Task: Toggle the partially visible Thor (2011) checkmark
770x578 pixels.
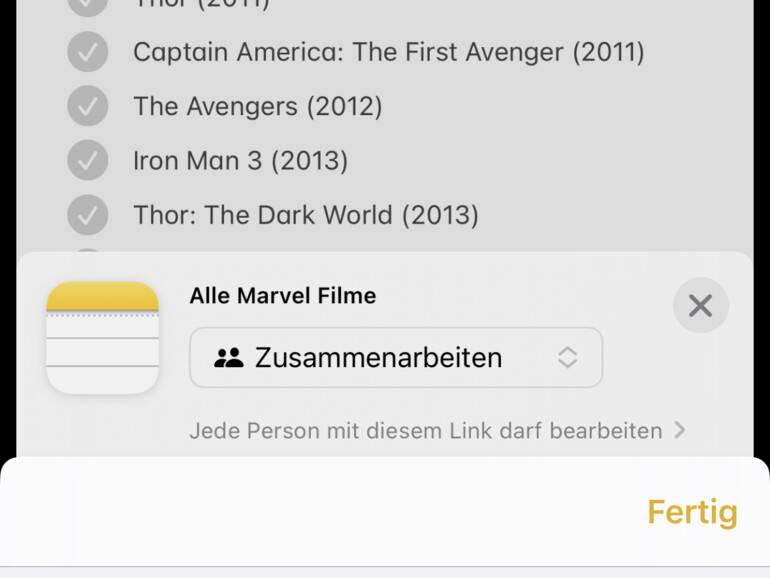Action: (x=88, y=5)
